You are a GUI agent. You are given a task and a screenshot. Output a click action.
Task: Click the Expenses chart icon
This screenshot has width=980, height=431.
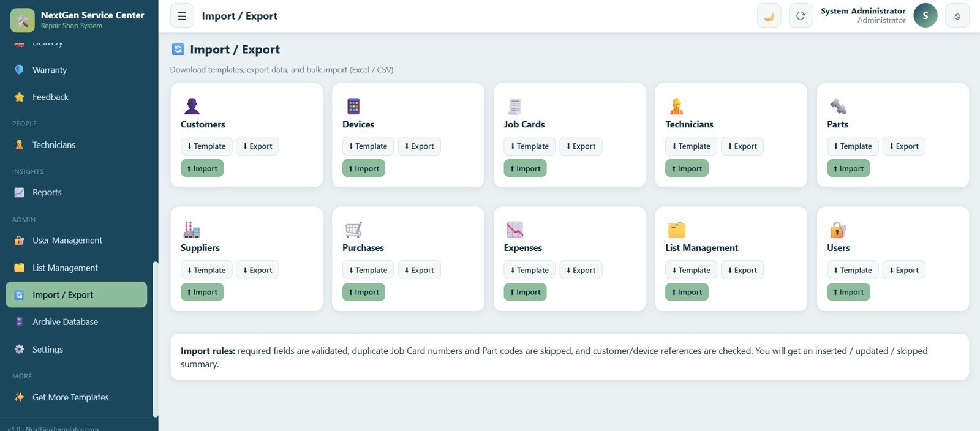[514, 230]
